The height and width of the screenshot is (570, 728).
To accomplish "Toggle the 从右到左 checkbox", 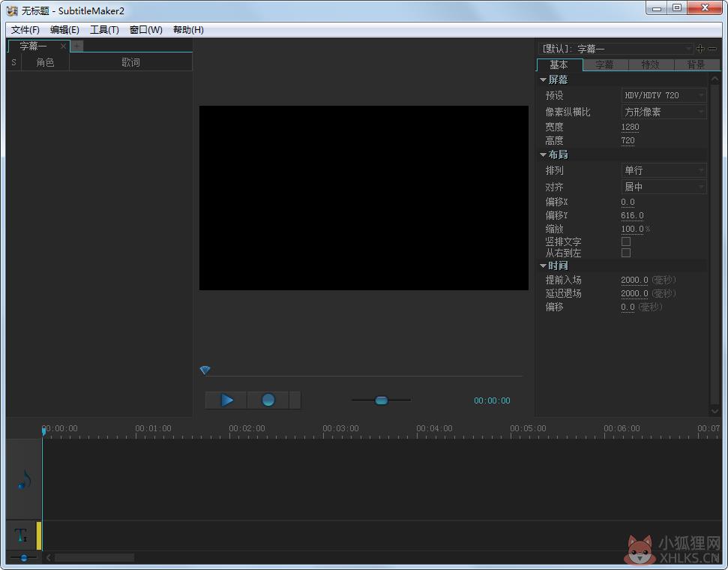I will pyautogui.click(x=626, y=253).
